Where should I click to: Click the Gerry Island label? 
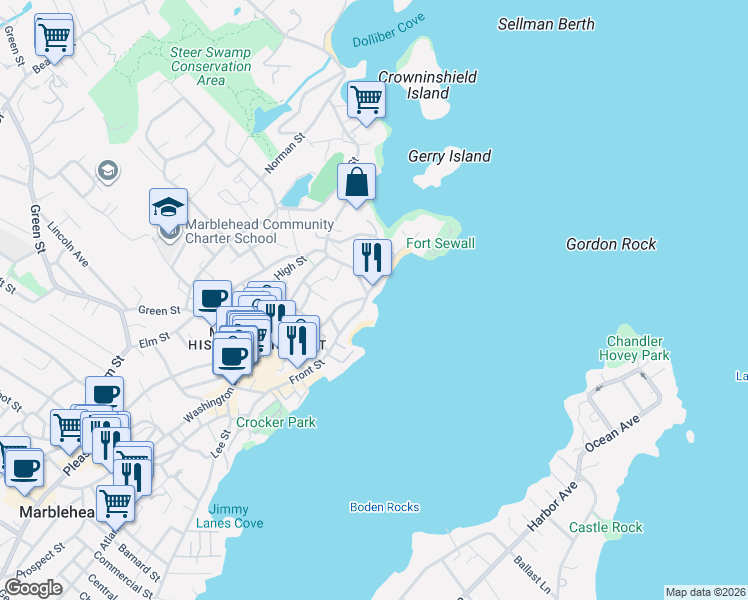click(x=449, y=156)
